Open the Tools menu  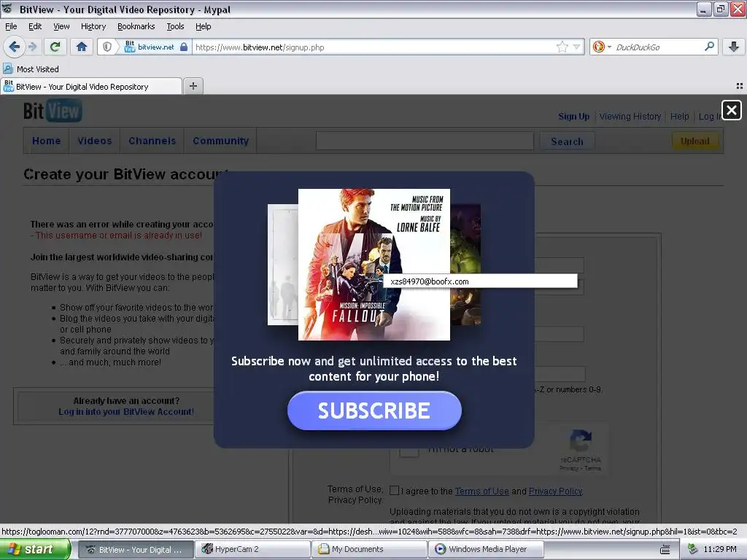tap(175, 26)
